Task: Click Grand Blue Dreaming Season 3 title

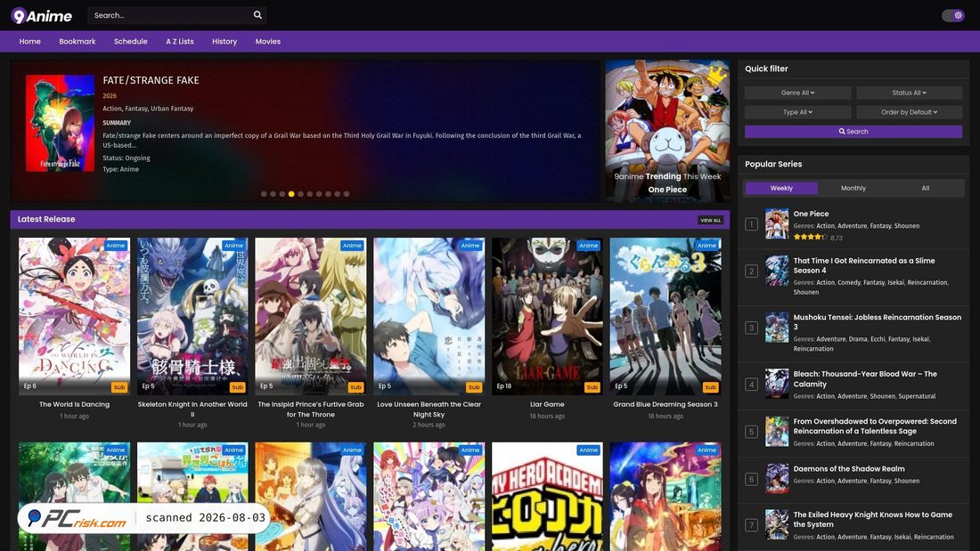Action: tap(665, 405)
